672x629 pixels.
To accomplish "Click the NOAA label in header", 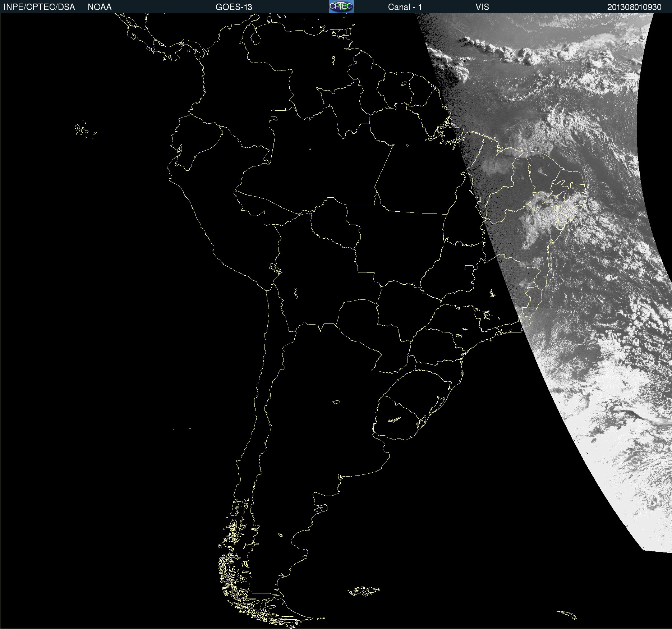I will (x=100, y=7).
